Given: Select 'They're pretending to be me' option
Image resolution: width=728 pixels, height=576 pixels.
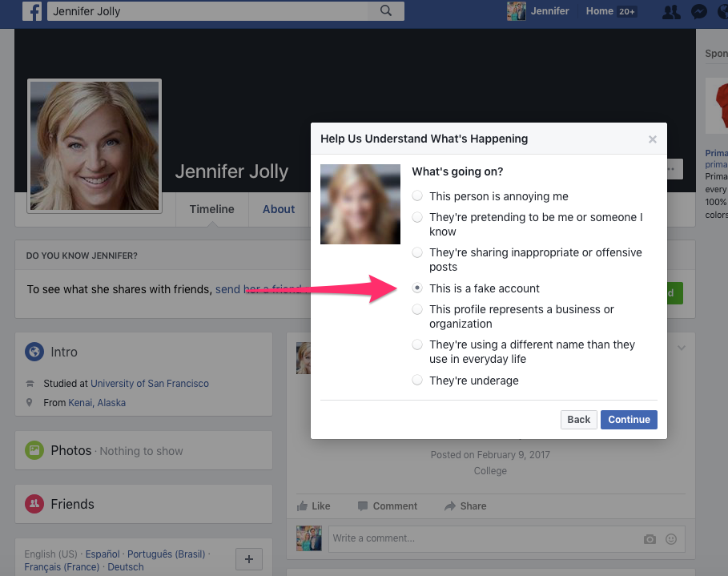Looking at the screenshot, I should pyautogui.click(x=417, y=217).
